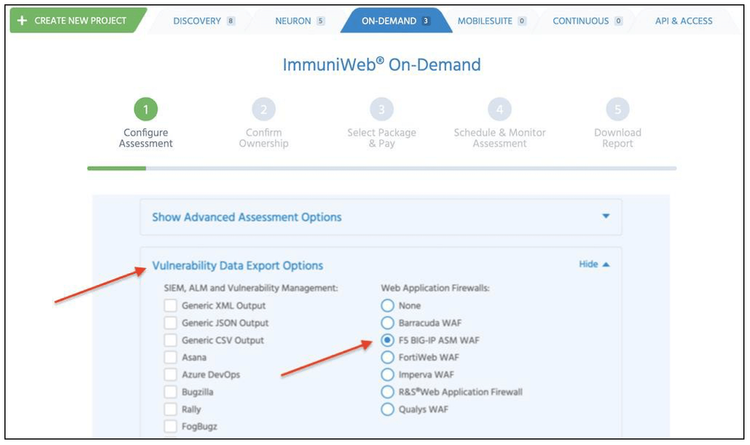
Task: Check the Azure DevOps export option
Action: [170, 375]
